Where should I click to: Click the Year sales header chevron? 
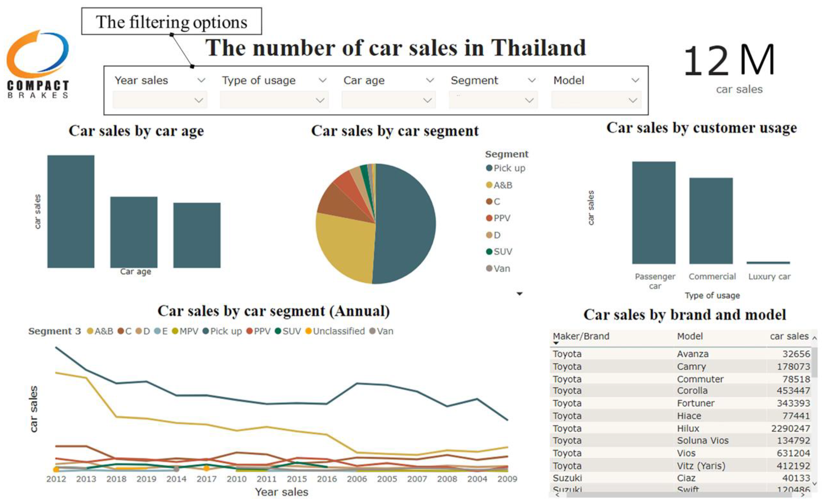pos(201,80)
